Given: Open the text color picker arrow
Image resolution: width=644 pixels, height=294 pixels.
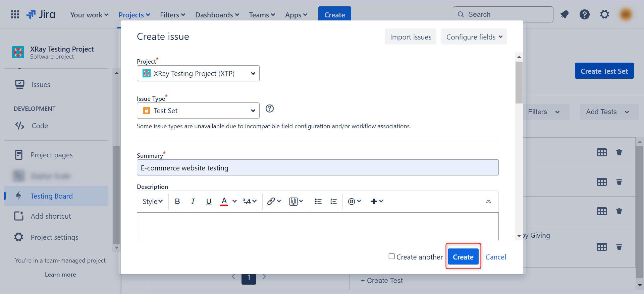Looking at the screenshot, I should tap(234, 201).
